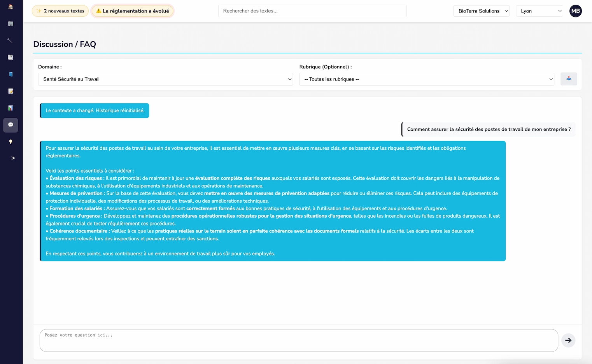The height and width of the screenshot is (364, 592).
Task: Click the user question 'Comment assurer la sécurité' bubble
Action: [x=489, y=129]
